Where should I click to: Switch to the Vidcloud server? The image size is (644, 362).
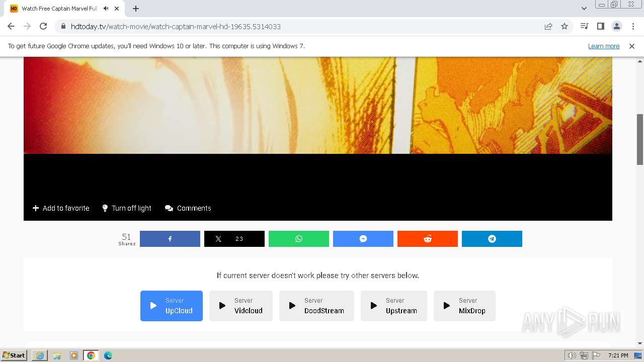click(241, 306)
